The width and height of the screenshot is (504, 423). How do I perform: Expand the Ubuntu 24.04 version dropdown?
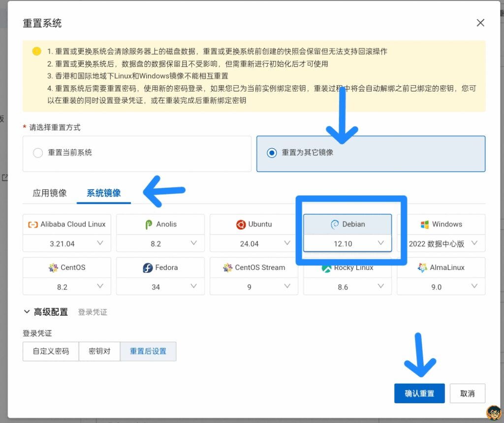[254, 243]
